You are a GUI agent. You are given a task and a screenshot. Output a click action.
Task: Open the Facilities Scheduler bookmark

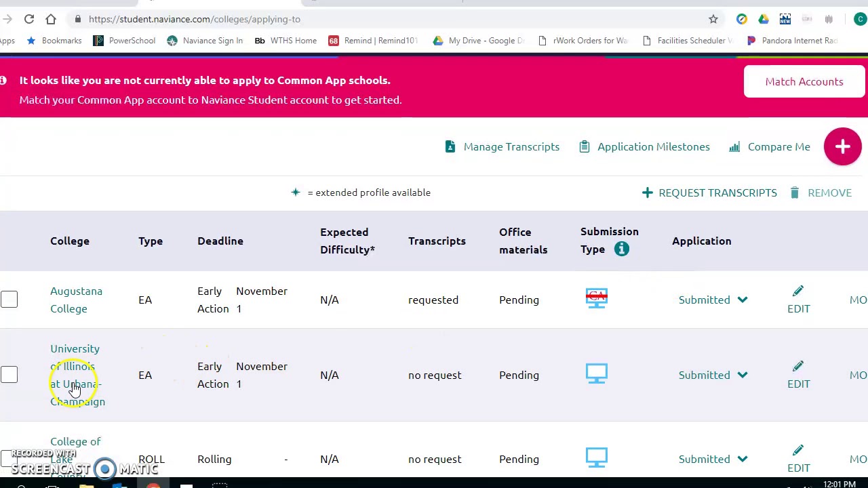tap(687, 41)
